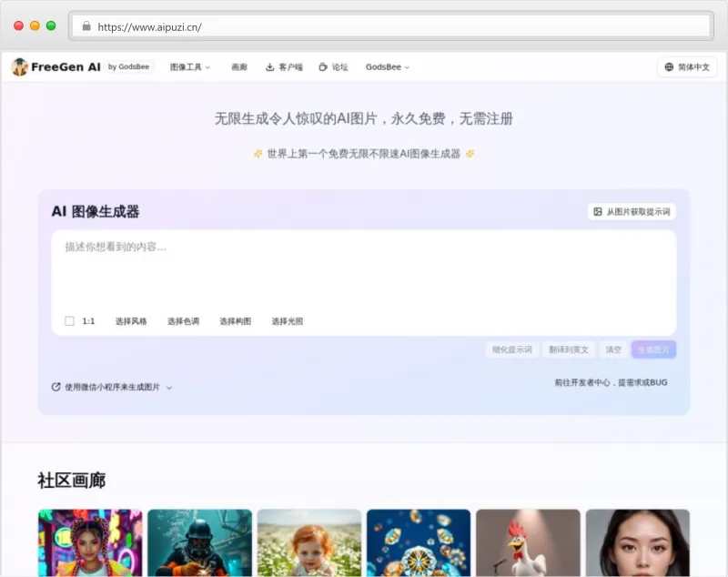The image size is (728, 577).
Task: Click the 翻译到英文 translate button
Action: coord(569,349)
